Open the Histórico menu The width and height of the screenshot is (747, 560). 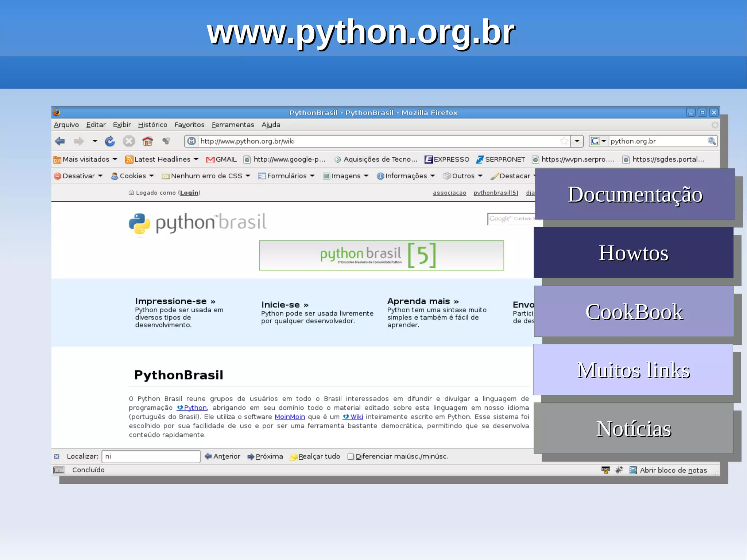point(152,125)
